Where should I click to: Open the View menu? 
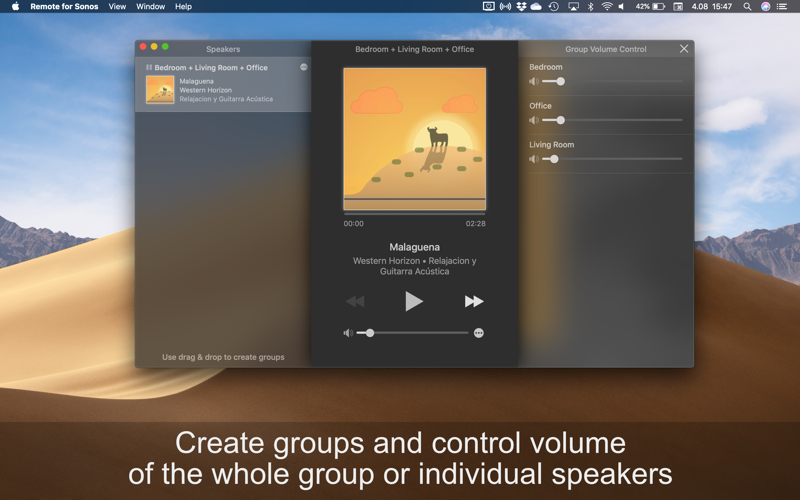click(x=117, y=7)
